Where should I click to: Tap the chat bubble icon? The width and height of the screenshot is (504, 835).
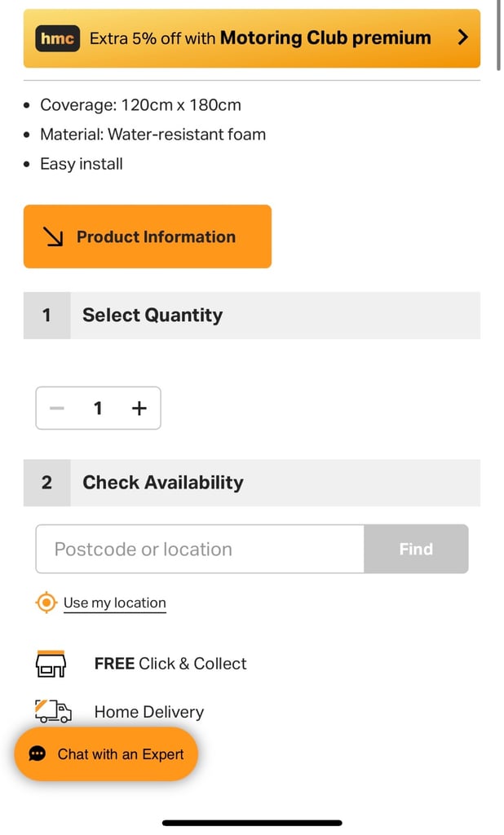pos(38,754)
